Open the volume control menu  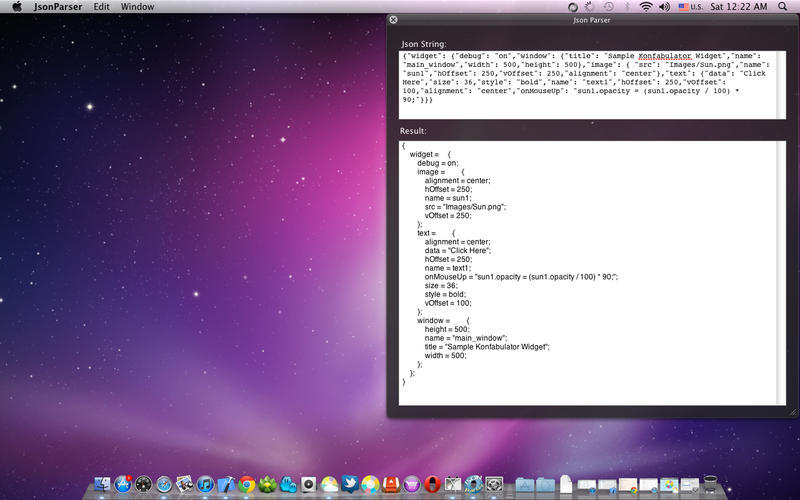tap(664, 7)
